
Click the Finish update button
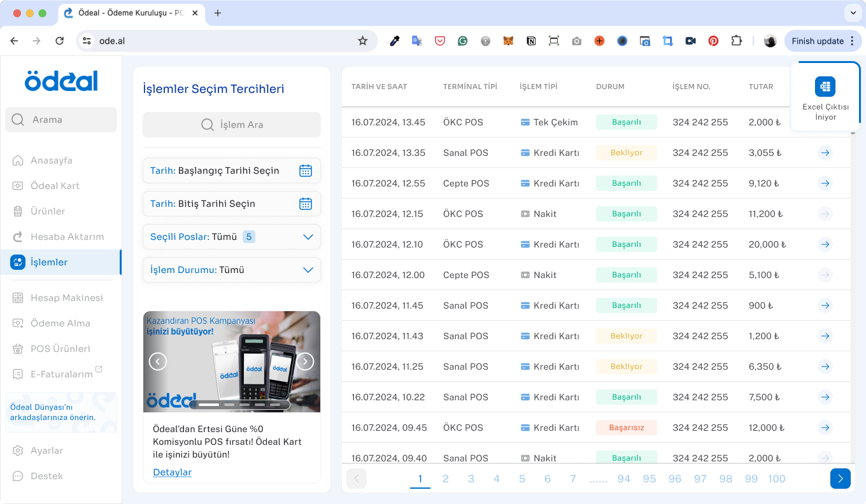[823, 41]
